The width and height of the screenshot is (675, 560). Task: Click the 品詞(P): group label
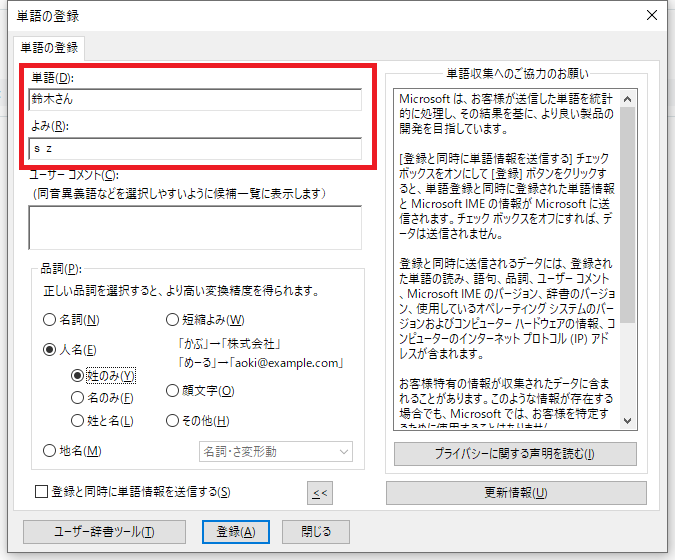coord(61,269)
